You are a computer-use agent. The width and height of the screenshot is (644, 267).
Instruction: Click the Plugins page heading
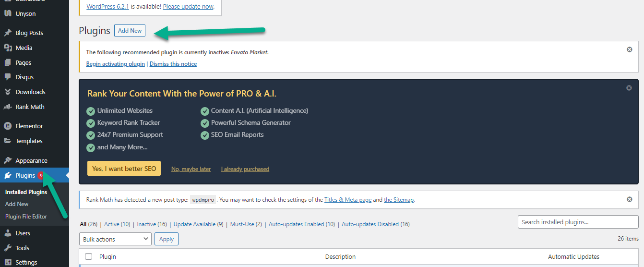95,31
